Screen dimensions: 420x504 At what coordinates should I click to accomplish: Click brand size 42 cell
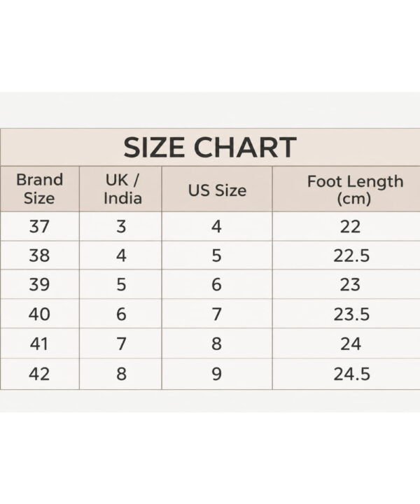[x=39, y=374]
